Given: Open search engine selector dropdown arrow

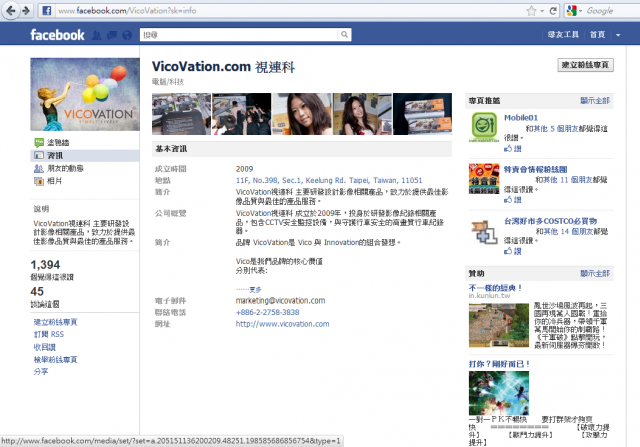Looking at the screenshot, I should click(x=580, y=11).
